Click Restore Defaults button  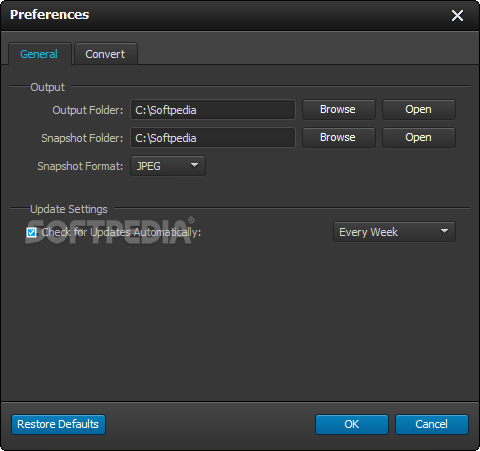click(x=58, y=424)
